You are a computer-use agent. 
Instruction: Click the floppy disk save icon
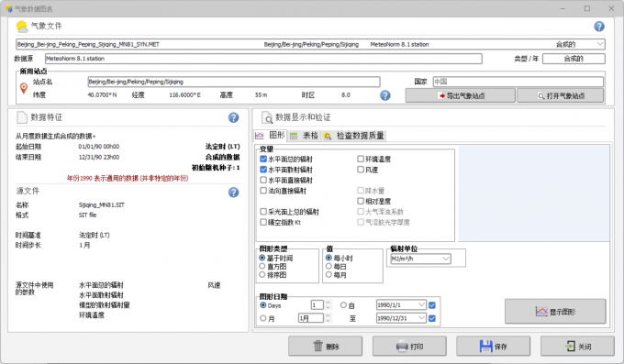click(x=486, y=346)
